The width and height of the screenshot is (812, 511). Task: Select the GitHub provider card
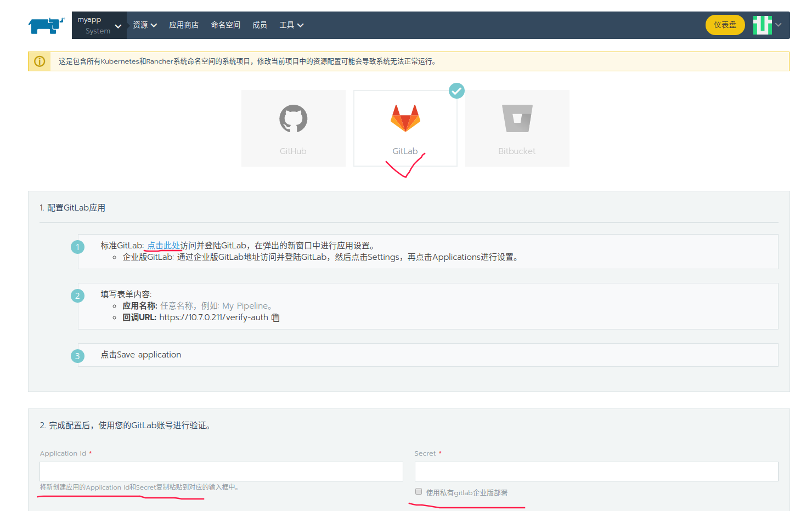294,128
